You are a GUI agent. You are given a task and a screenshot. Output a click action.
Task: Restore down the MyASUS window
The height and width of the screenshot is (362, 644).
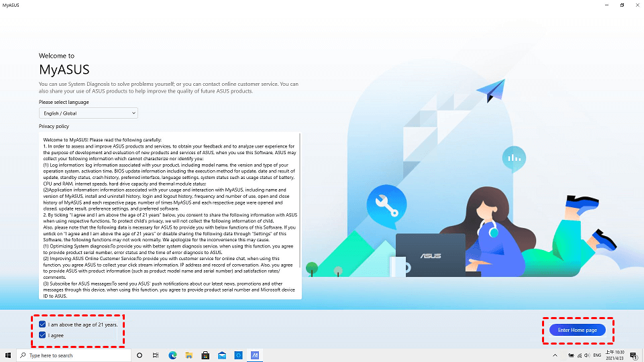pyautogui.click(x=623, y=5)
